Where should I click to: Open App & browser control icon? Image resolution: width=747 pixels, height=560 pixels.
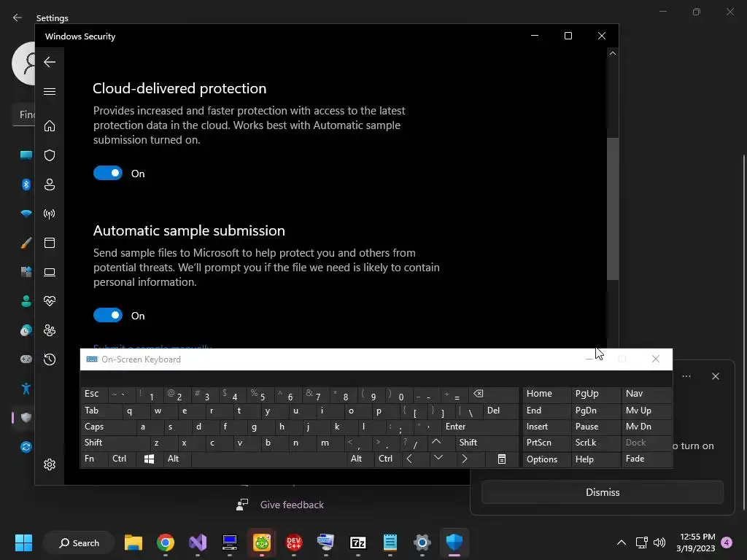(50, 243)
